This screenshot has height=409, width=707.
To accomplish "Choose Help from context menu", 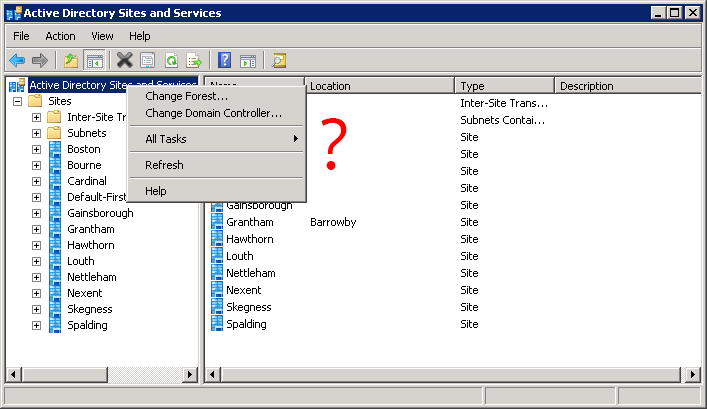I will (x=217, y=191).
